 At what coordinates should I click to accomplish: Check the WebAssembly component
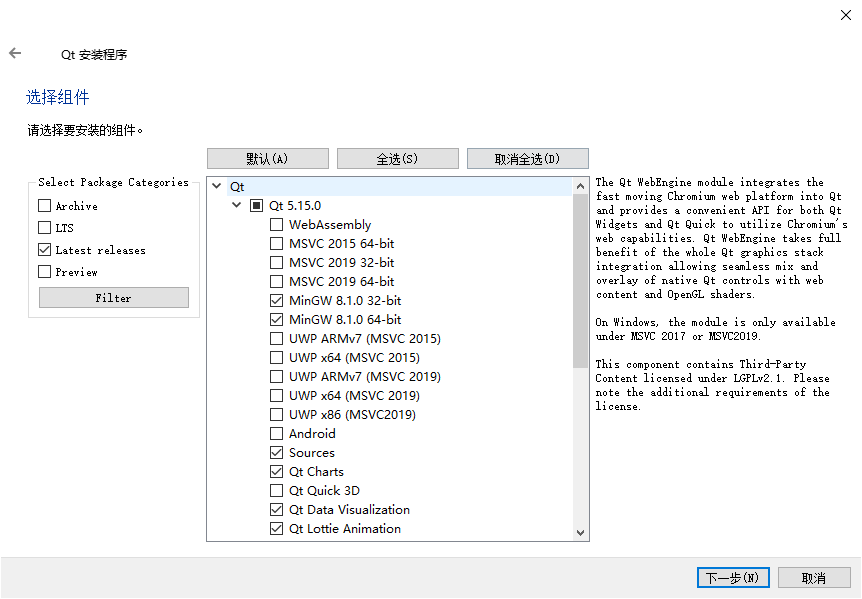pos(277,224)
